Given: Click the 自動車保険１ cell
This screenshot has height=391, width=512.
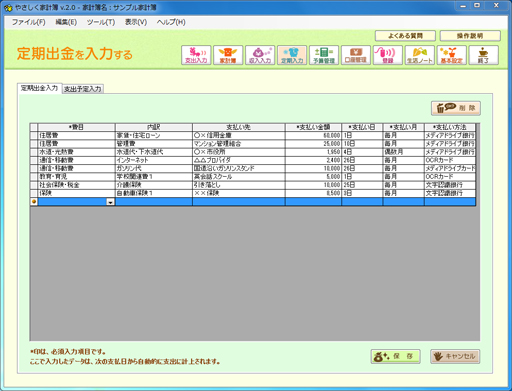Looking at the screenshot, I should tap(154, 193).
